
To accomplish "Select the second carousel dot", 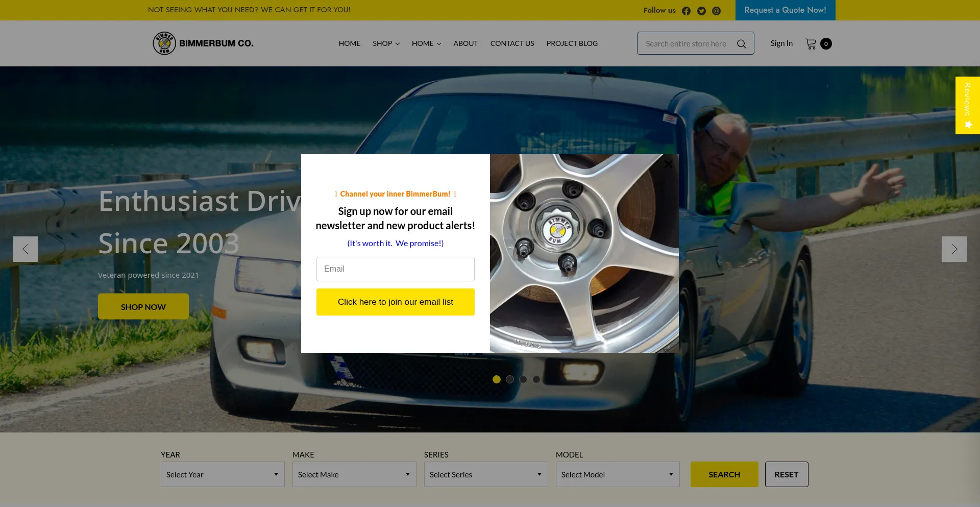I will point(509,379).
